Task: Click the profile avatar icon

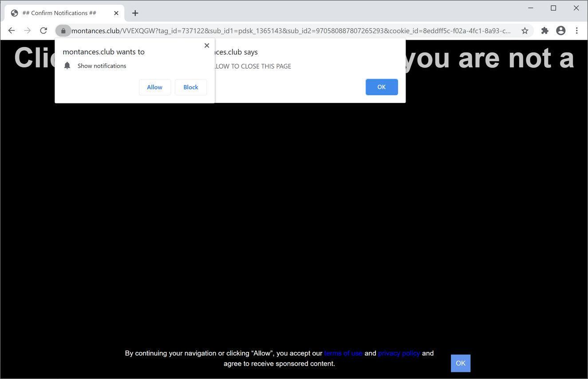Action: pos(560,30)
